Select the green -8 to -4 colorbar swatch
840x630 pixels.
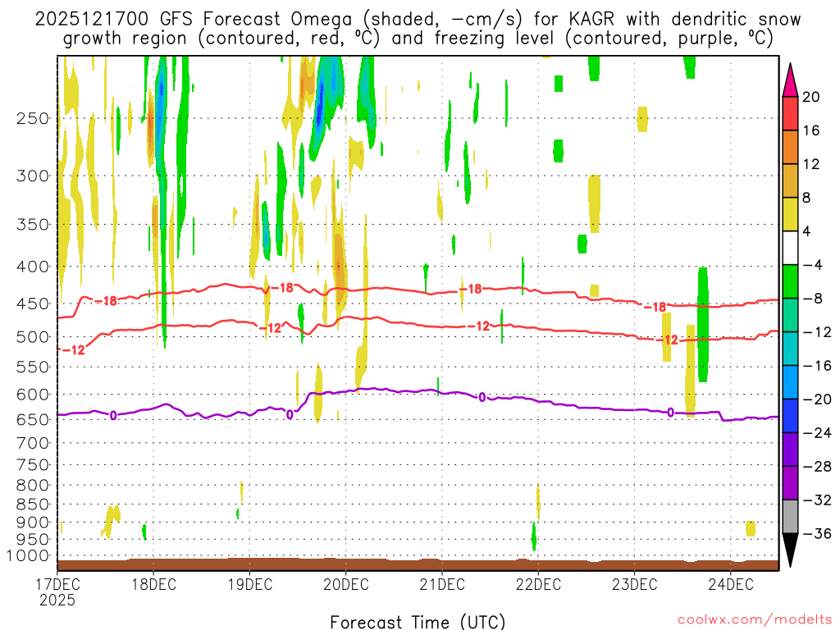coord(791,281)
